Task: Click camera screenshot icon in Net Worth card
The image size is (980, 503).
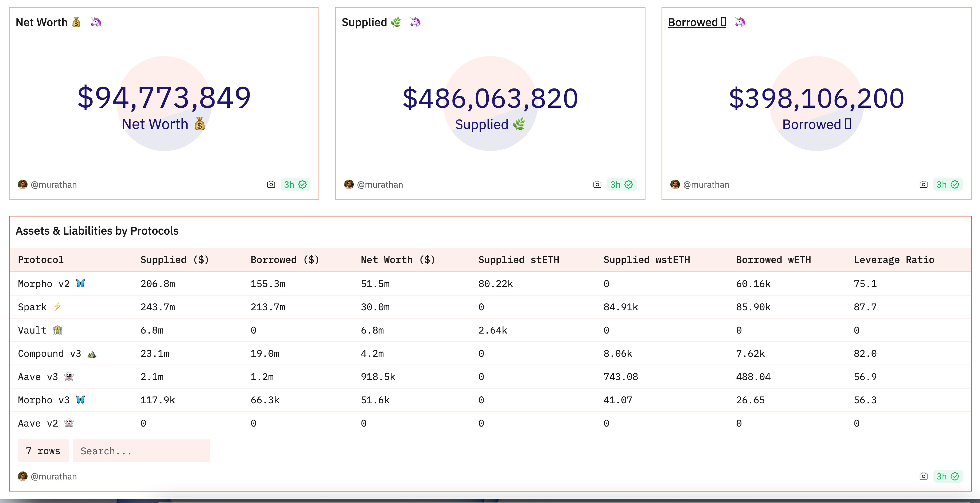Action: [x=271, y=184]
